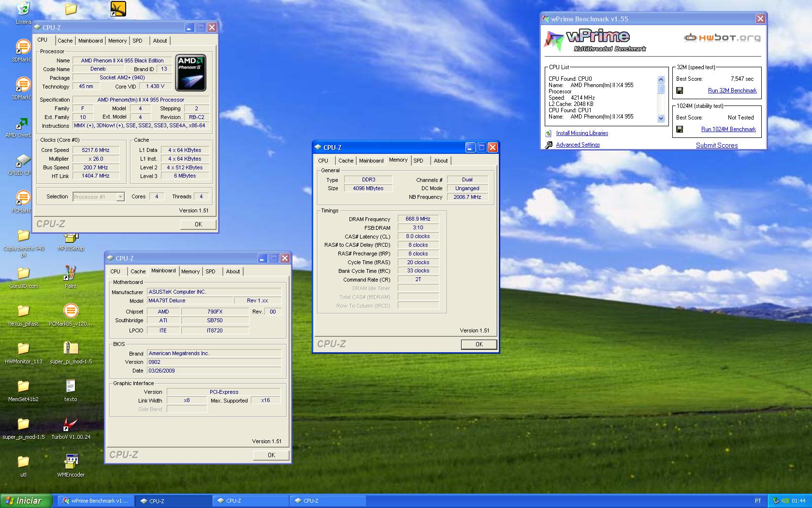Click the Submit Scores link
The image size is (812, 508).
717,145
